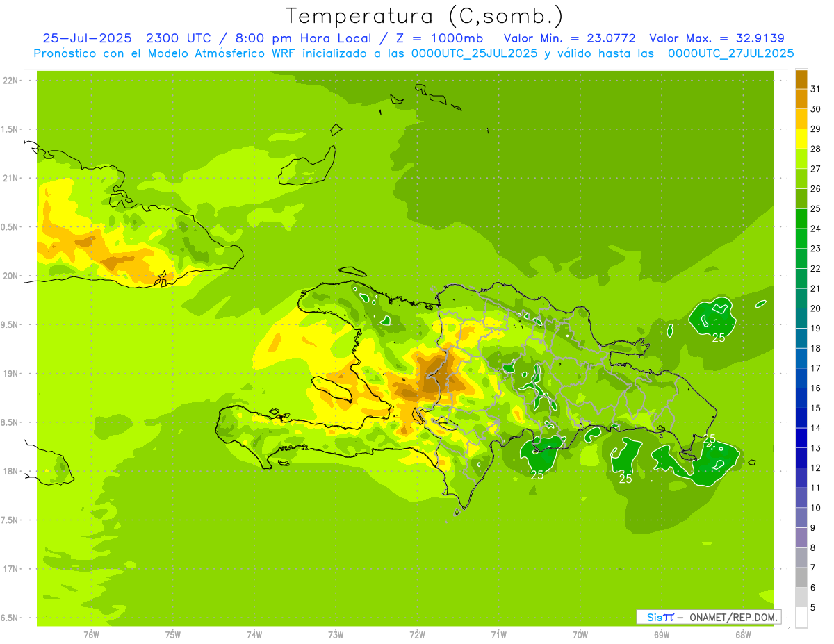This screenshot has height=644, width=834.
Task: Click the "21N" latitude label
Action: [10, 179]
